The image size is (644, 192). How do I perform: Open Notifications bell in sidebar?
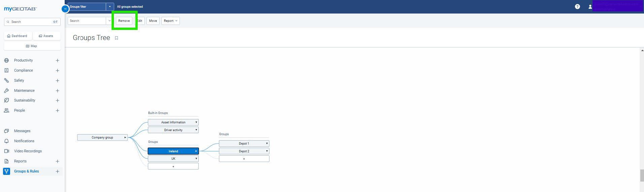click(24, 141)
